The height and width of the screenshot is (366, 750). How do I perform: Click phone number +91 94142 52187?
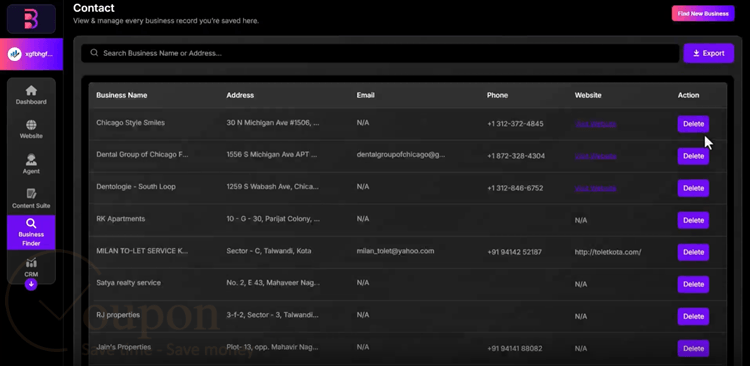click(x=514, y=252)
